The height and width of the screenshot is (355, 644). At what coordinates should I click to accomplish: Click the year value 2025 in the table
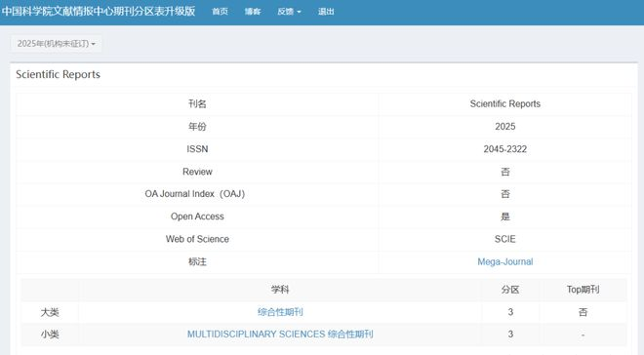coord(505,127)
